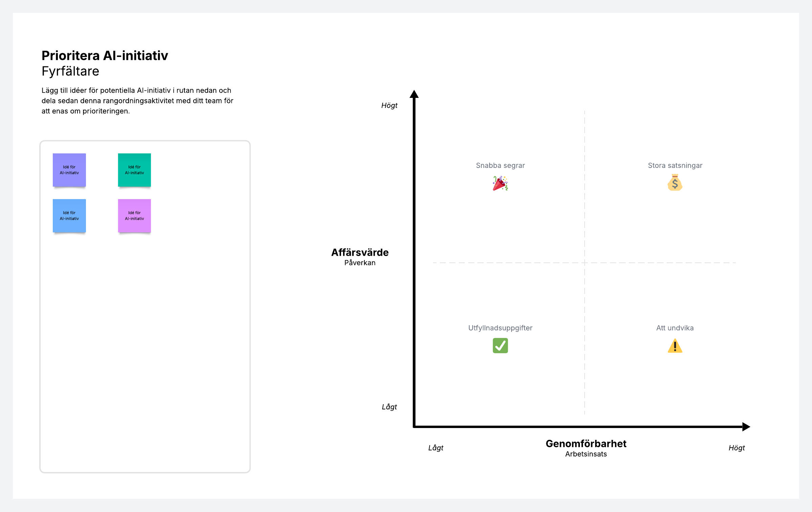
Task: Click the money bag emoji icon
Action: point(675,183)
